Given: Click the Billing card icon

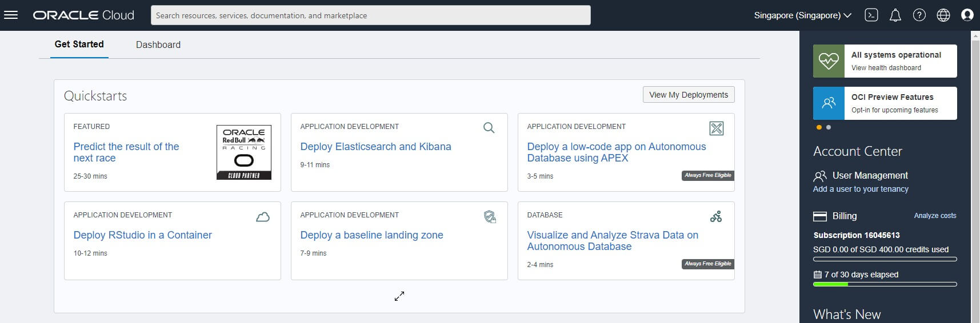Looking at the screenshot, I should point(820,216).
